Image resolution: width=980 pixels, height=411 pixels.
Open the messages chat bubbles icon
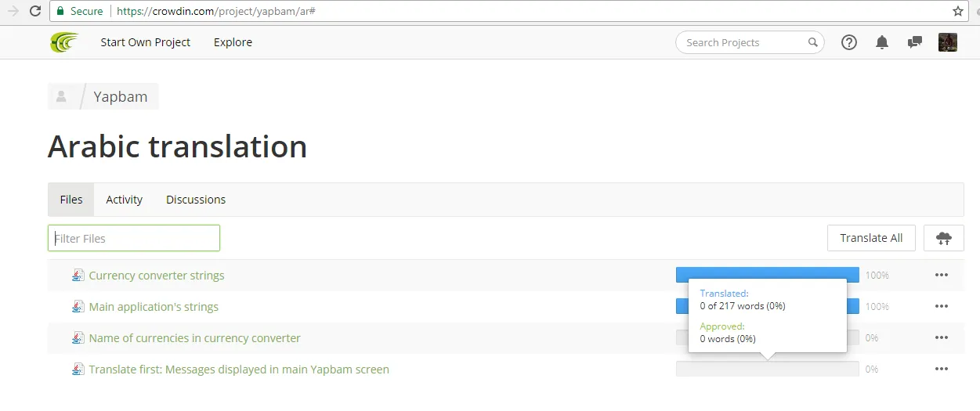pyautogui.click(x=914, y=42)
